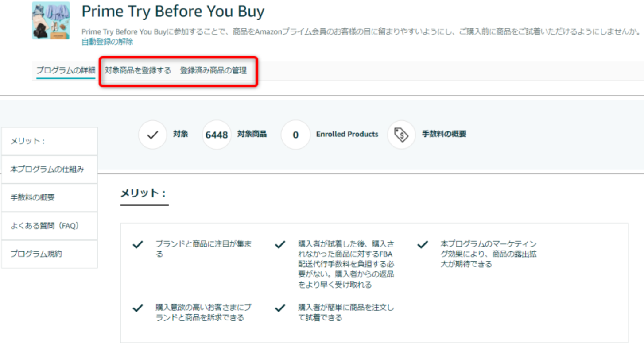Click the checkmark beside マーケティング効果 benefit
The height and width of the screenshot is (343, 644).
[x=423, y=244]
